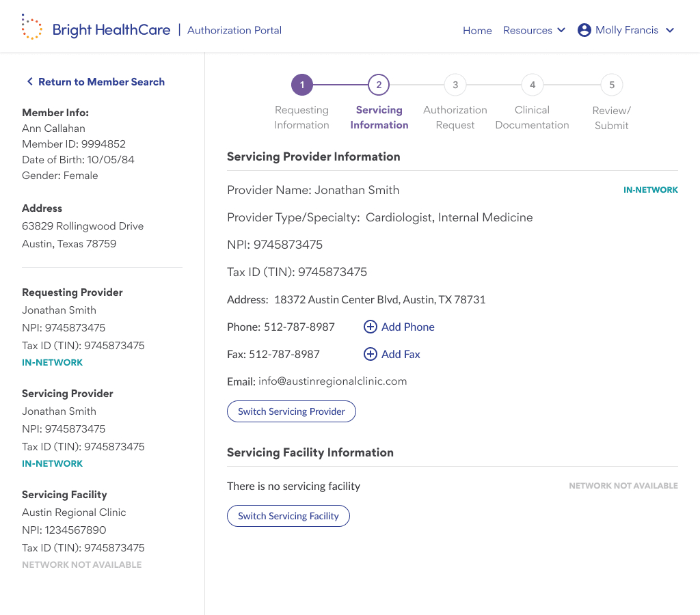Click the Fax: 512-787-8987 value

click(273, 354)
